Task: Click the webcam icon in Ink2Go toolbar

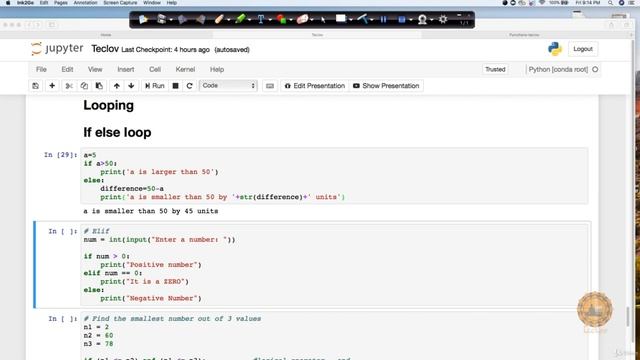Action: [422, 19]
